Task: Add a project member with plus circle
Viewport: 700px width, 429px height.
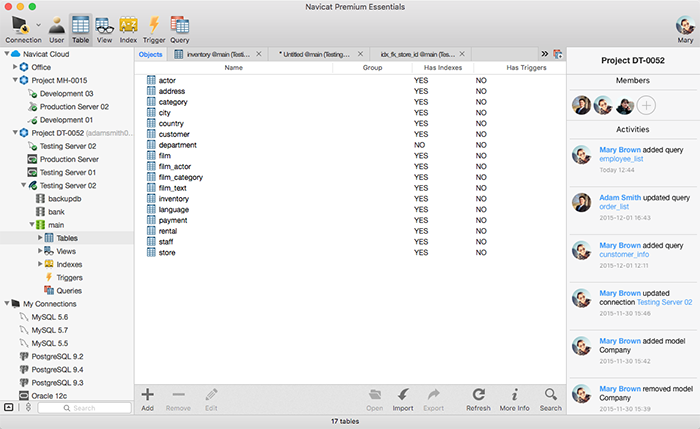Action: [646, 106]
